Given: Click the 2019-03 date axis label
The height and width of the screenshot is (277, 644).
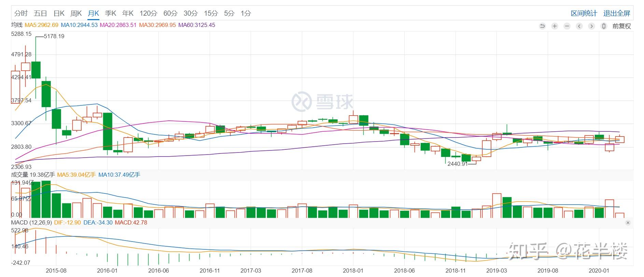Looking at the screenshot, I should point(496,271).
